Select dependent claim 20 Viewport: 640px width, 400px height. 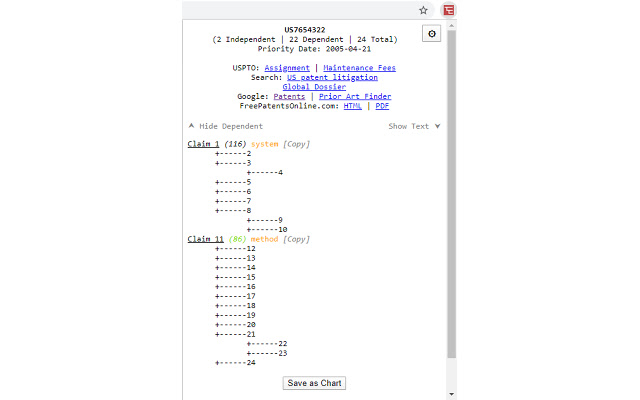(x=251, y=324)
